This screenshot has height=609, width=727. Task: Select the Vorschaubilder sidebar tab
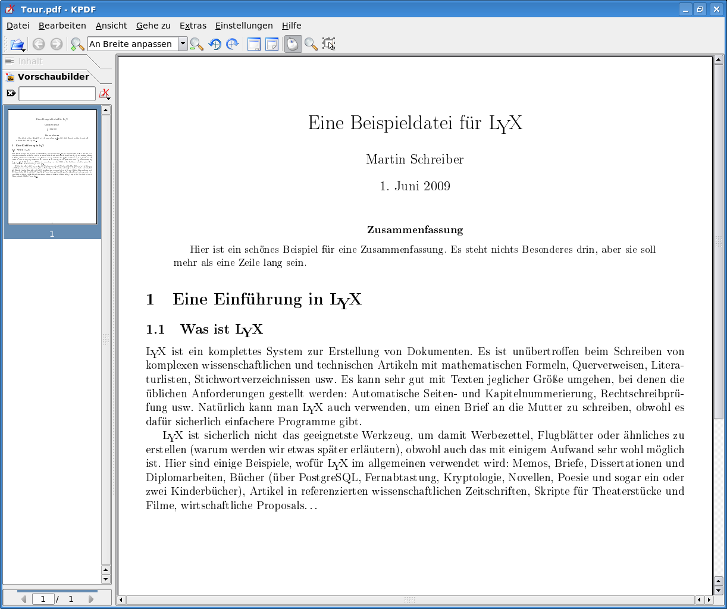pyautogui.click(x=52, y=77)
